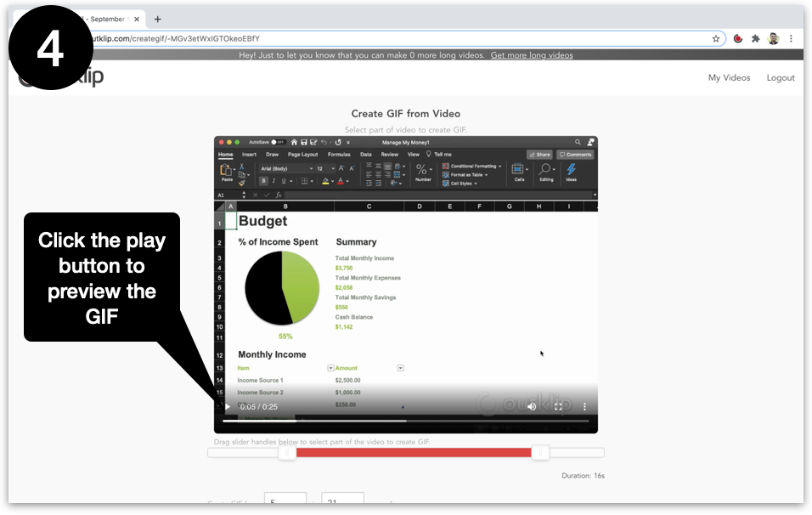Follow the 'Get more long videos' link

point(532,55)
